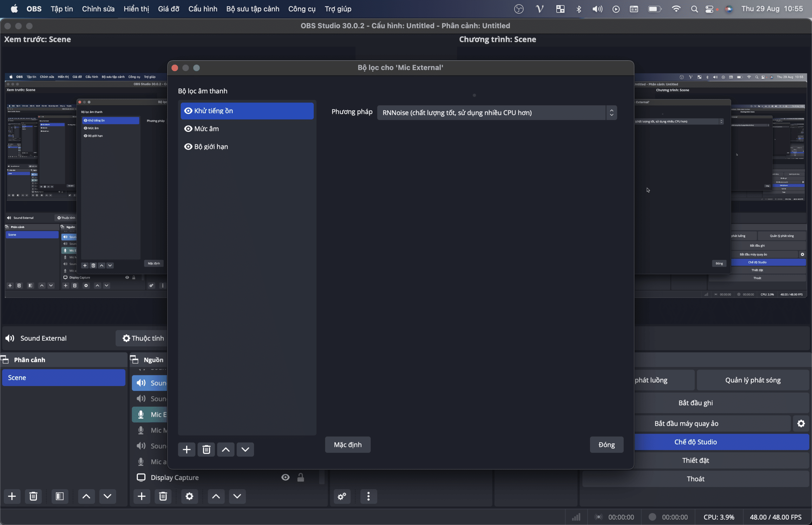Remove source with trash icon in Nguồn panel

(x=163, y=496)
